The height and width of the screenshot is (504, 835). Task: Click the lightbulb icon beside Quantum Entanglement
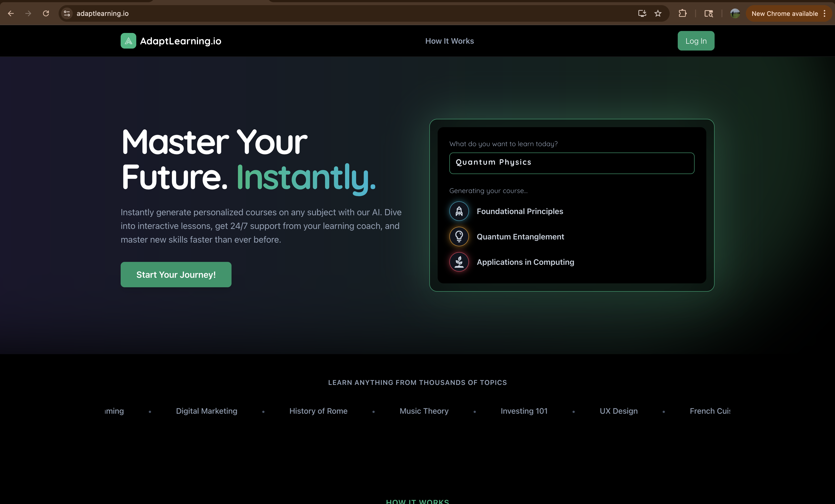(459, 237)
